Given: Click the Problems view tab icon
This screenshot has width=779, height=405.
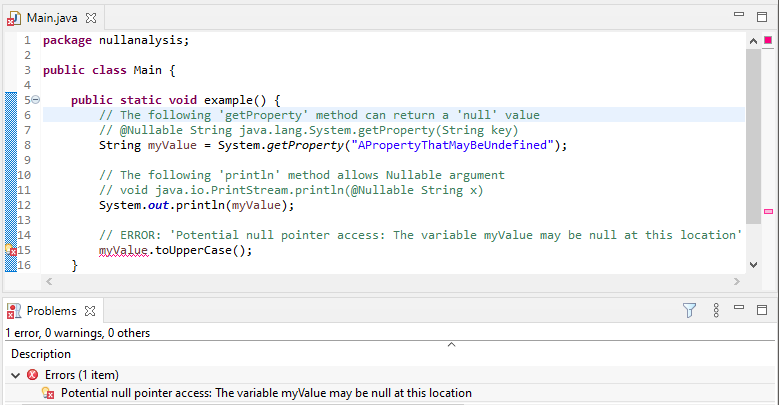Looking at the screenshot, I should 13,311.
